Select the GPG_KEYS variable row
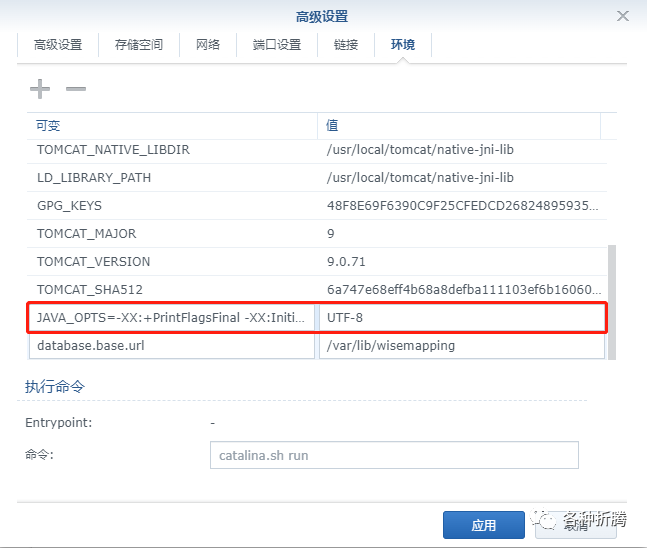The image size is (647, 548). tap(317, 206)
